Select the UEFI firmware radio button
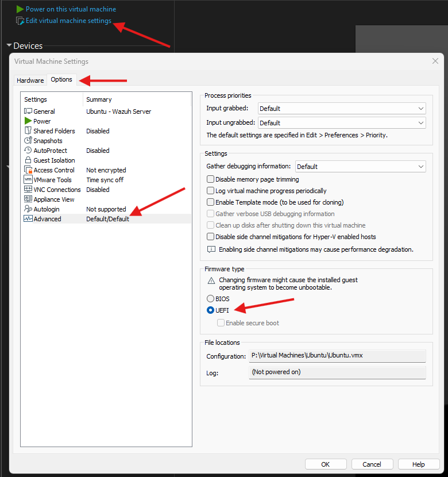Image resolution: width=448 pixels, height=477 pixels. click(210, 310)
